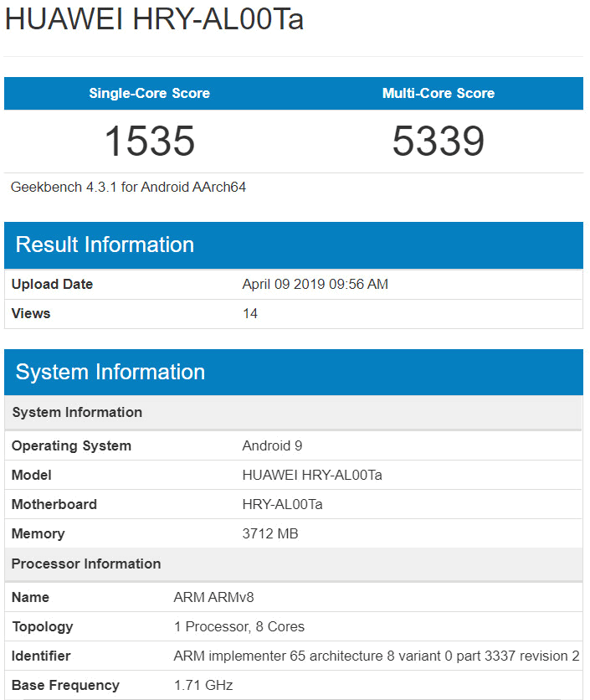
Task: Click the Views label
Action: [x=31, y=313]
